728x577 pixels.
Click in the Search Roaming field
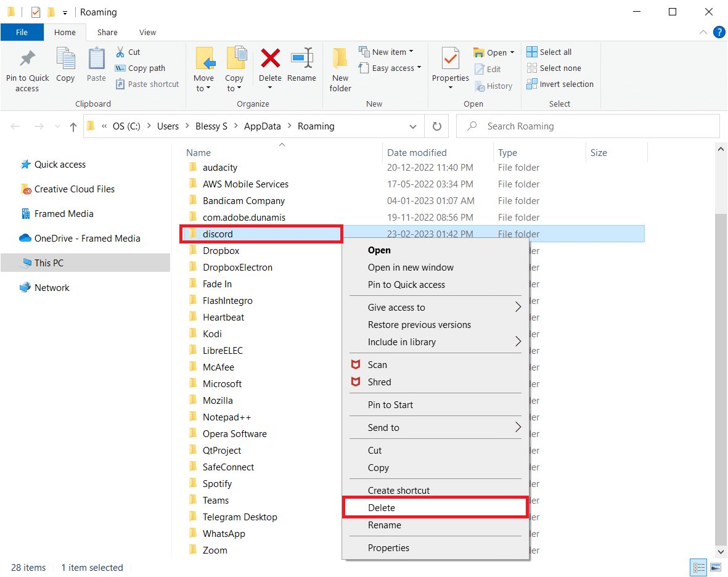point(588,126)
